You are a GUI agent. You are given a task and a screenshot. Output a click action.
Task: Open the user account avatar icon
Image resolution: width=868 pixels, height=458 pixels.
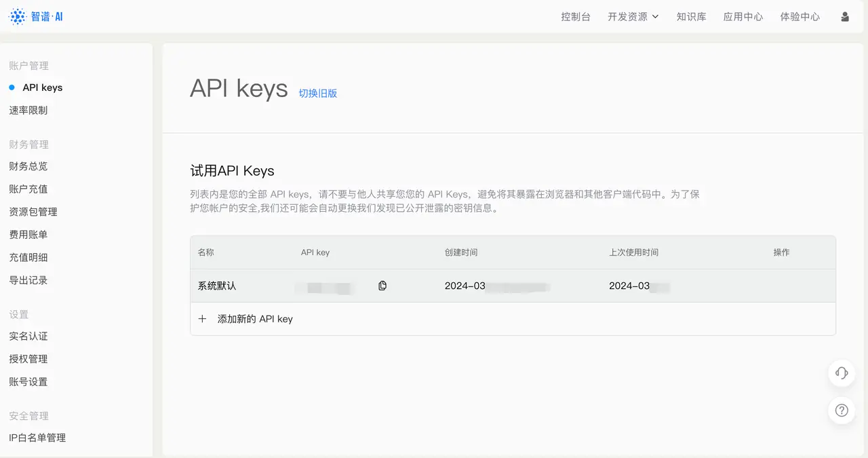[x=844, y=16]
